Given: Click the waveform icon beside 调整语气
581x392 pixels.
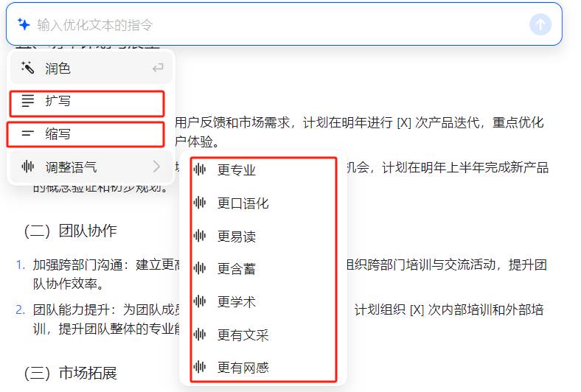Looking at the screenshot, I should (28, 167).
